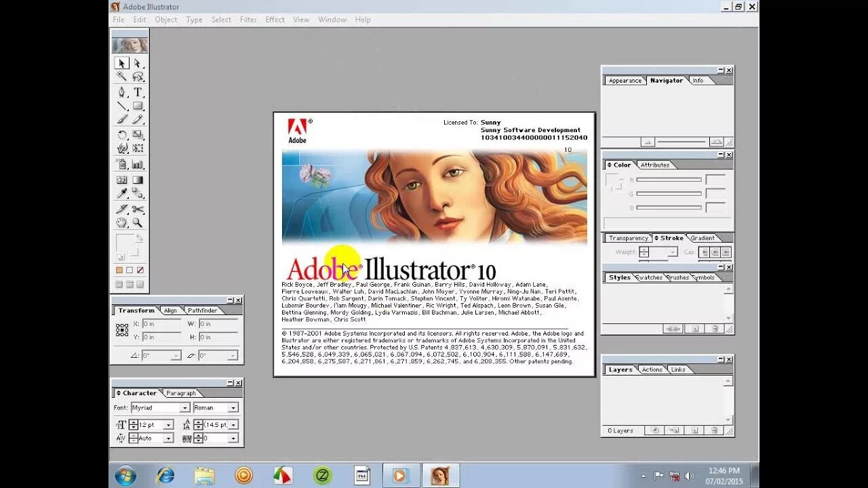Switch to the Actions tab
The image size is (868, 488).
click(652, 369)
